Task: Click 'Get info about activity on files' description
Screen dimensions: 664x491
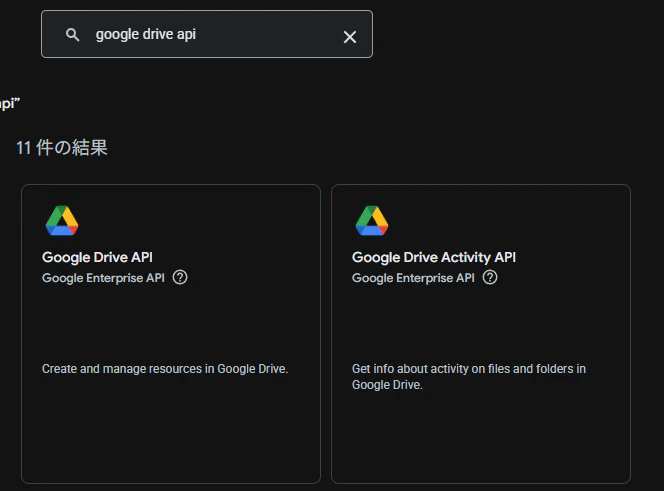Action: coord(469,377)
